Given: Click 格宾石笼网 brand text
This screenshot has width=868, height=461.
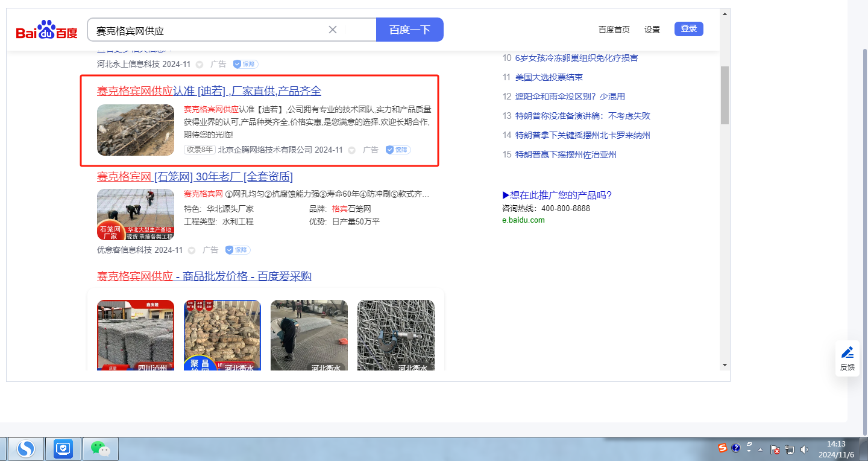Looking at the screenshot, I should 351,209.
